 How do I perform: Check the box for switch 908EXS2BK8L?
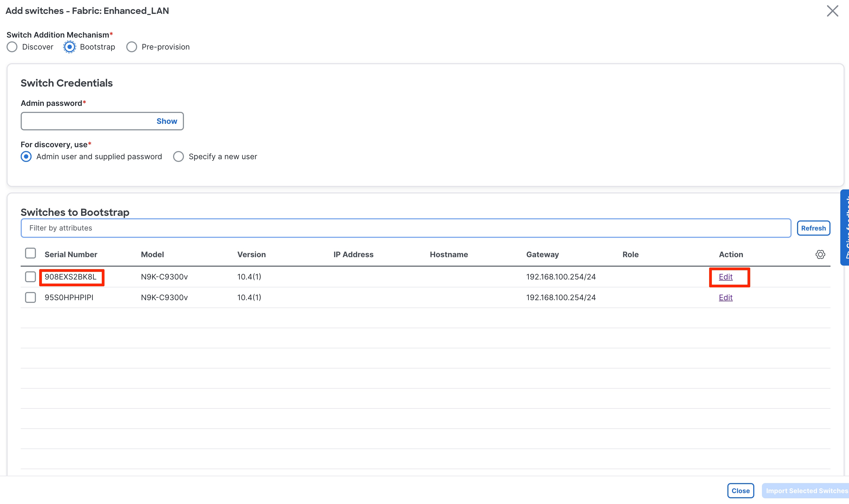pyautogui.click(x=30, y=277)
